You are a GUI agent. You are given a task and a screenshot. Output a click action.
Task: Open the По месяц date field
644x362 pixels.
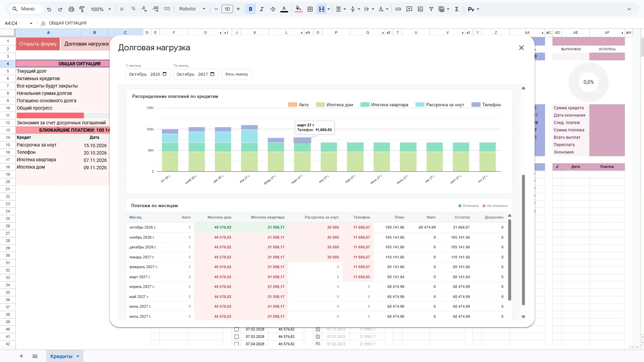click(x=196, y=74)
